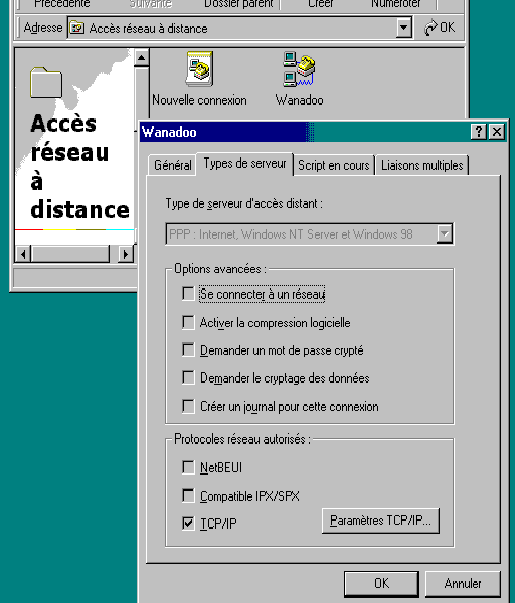Click the OK go arrow in address bar
The image size is (515, 603).
coord(440,28)
